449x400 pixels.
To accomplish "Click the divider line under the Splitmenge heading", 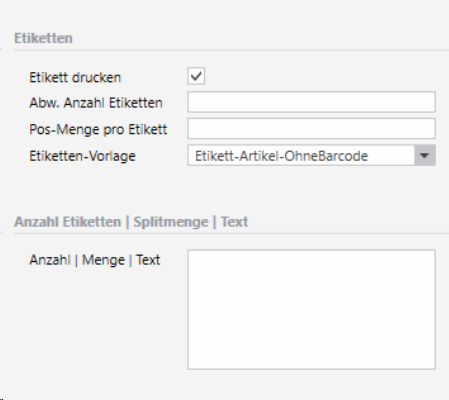I will click(231, 233).
